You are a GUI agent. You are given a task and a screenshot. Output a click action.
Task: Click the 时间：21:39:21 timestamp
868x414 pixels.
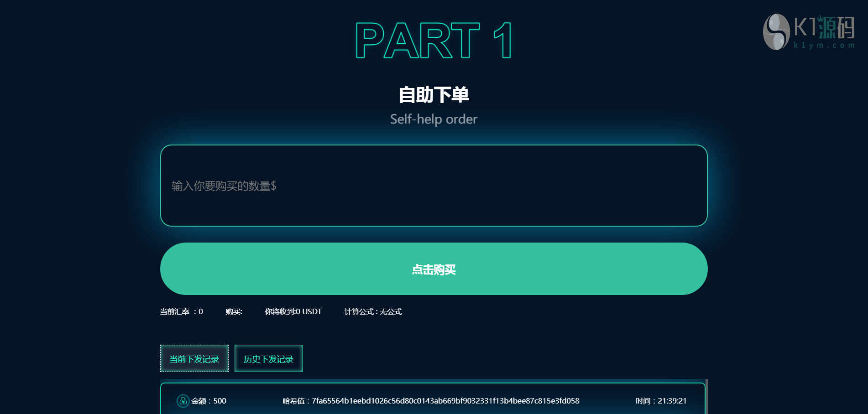click(661, 401)
